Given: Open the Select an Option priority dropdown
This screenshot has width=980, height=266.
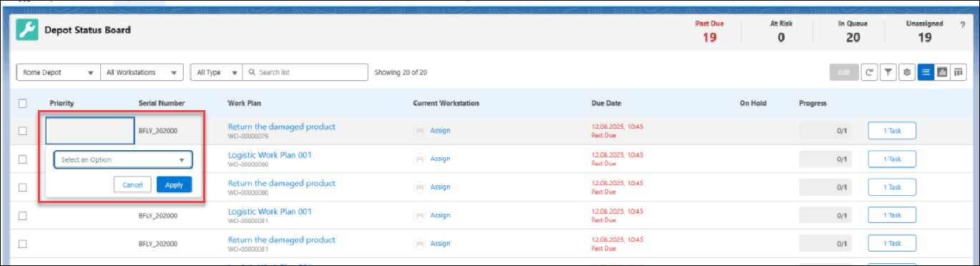Looking at the screenshot, I should pyautogui.click(x=123, y=159).
